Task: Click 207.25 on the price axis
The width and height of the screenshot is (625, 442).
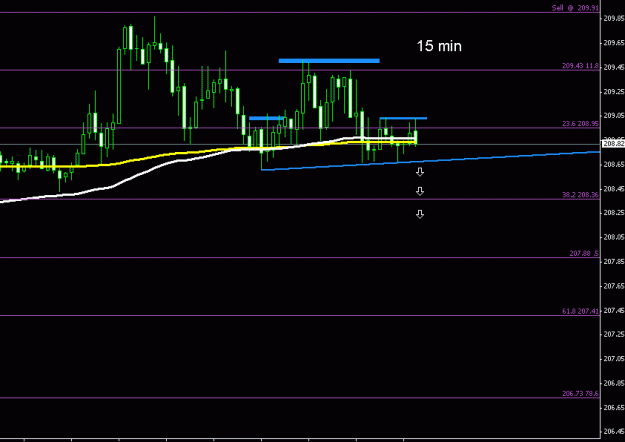Action: [614, 334]
